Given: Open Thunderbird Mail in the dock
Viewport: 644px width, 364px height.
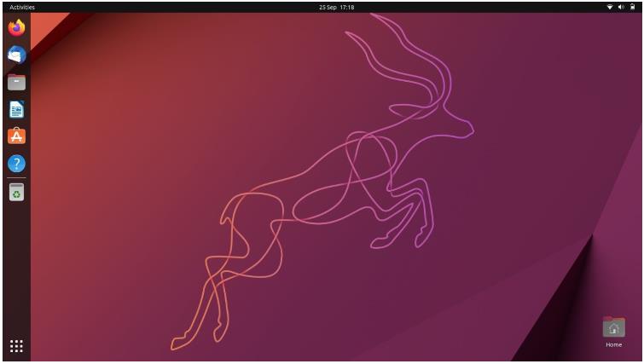Looking at the screenshot, I should (x=16, y=55).
